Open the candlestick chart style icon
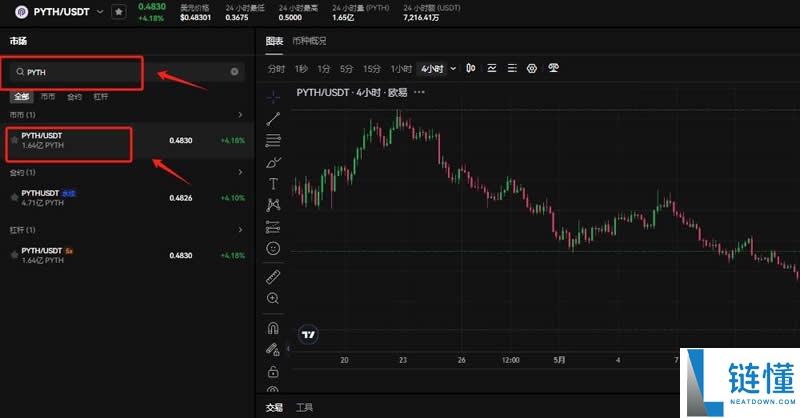Viewport: 800px width, 418px height. point(471,68)
